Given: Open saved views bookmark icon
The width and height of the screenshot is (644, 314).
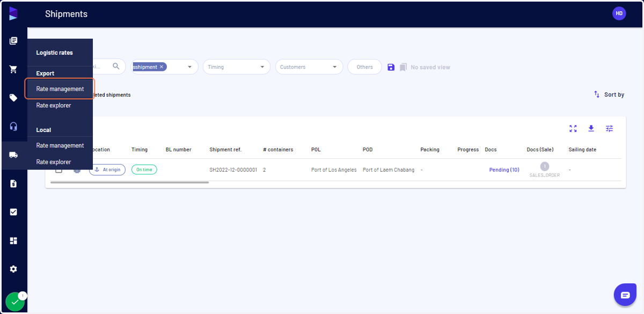Looking at the screenshot, I should [x=404, y=67].
